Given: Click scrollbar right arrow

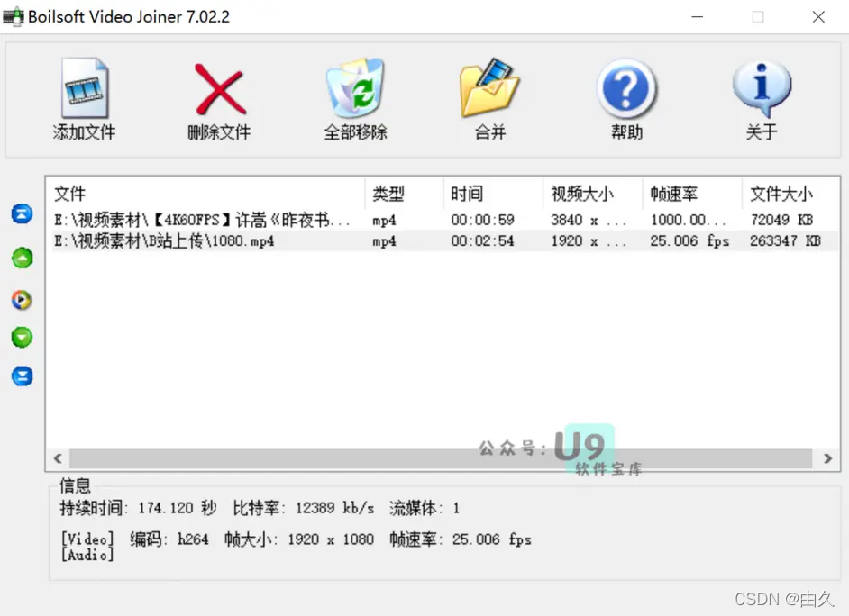Looking at the screenshot, I should 828,458.
